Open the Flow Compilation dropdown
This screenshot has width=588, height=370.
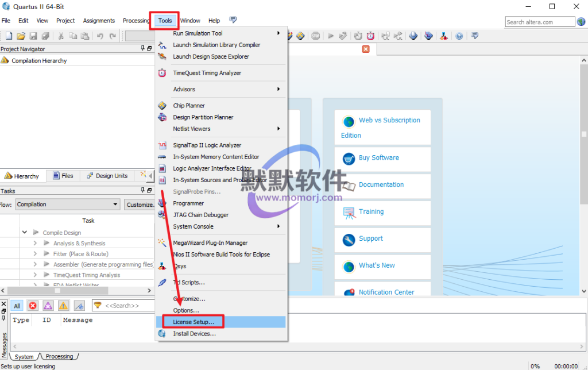[x=68, y=205]
